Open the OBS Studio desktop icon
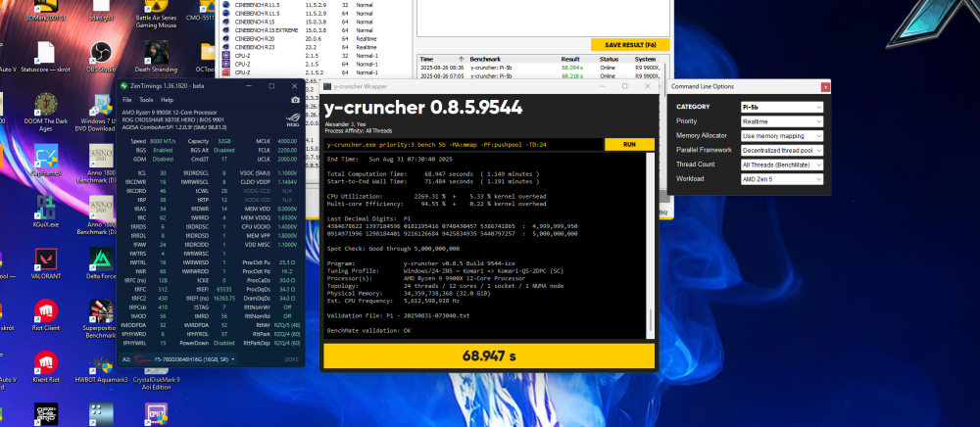The image size is (980, 427). 100,54
